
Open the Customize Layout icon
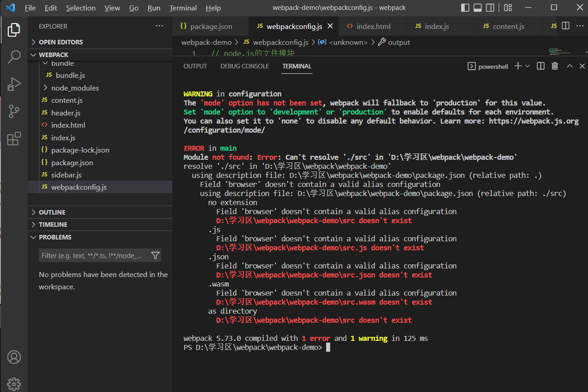point(508,8)
